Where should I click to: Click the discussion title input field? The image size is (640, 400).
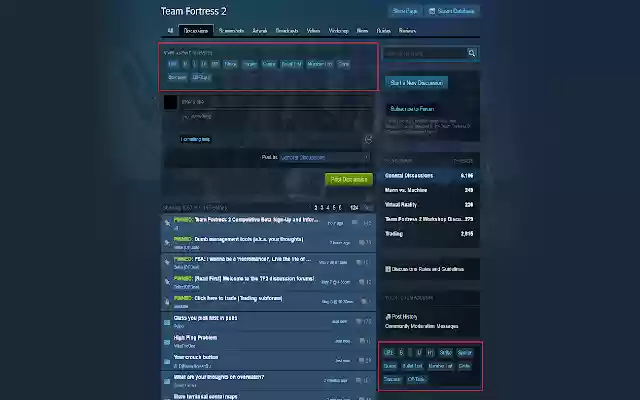(277, 102)
